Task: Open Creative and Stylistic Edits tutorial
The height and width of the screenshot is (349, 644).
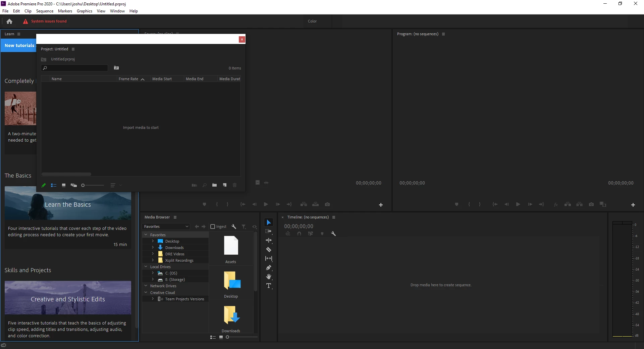Action: tap(68, 298)
